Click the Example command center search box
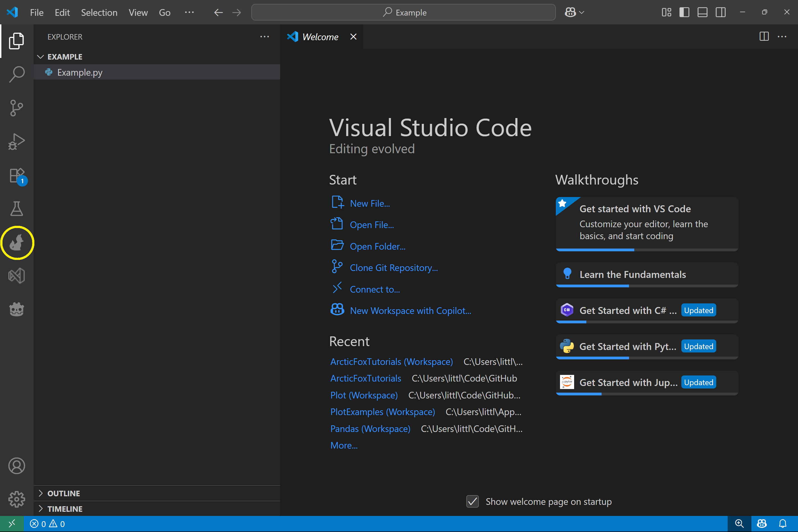The width and height of the screenshot is (798, 532). (403, 12)
